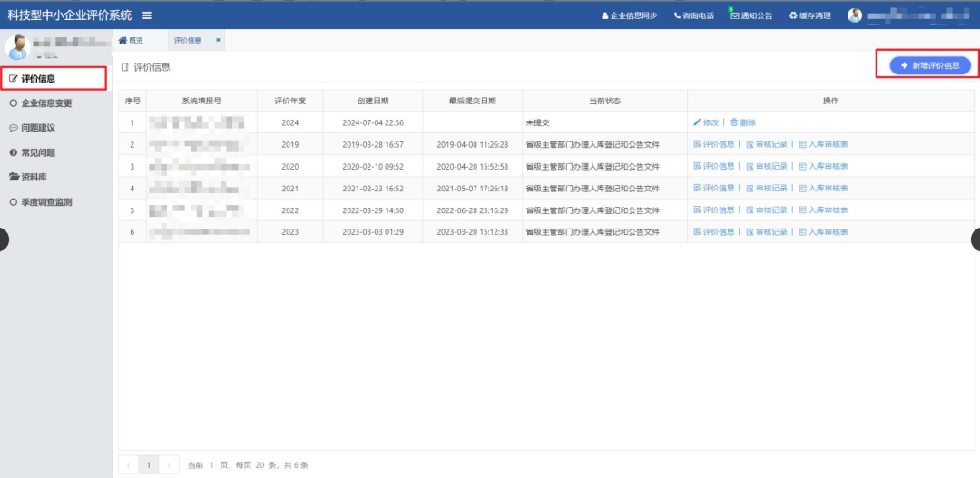Click the left edge dark circle handle

3,239
